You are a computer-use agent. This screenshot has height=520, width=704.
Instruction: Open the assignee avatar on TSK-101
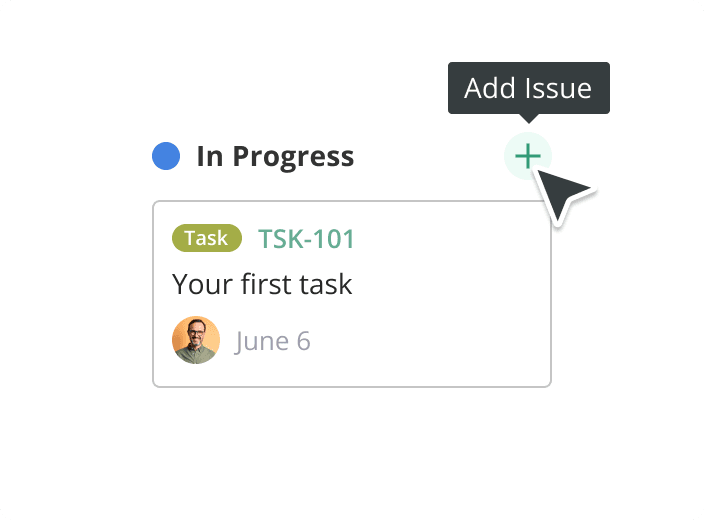point(196,340)
